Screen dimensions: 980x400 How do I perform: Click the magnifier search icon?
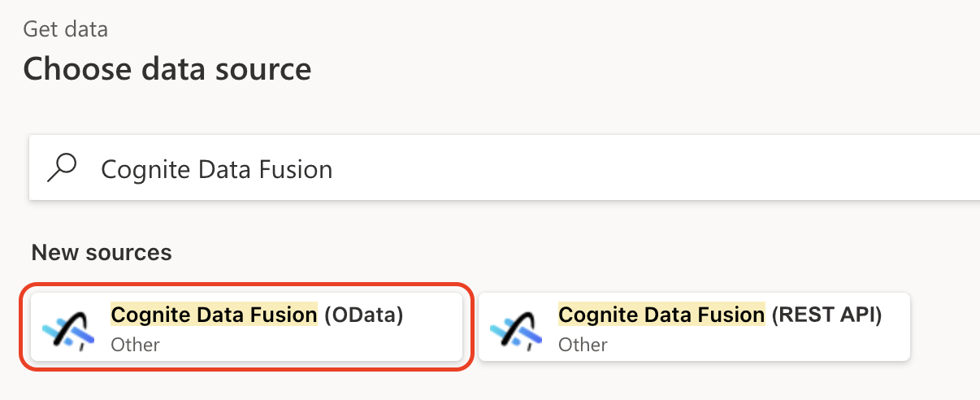click(x=63, y=167)
